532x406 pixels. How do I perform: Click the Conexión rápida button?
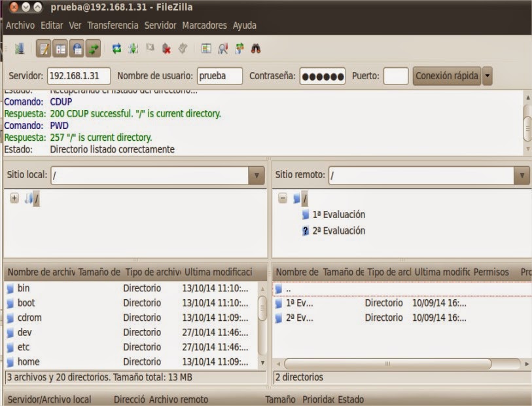[x=447, y=76]
